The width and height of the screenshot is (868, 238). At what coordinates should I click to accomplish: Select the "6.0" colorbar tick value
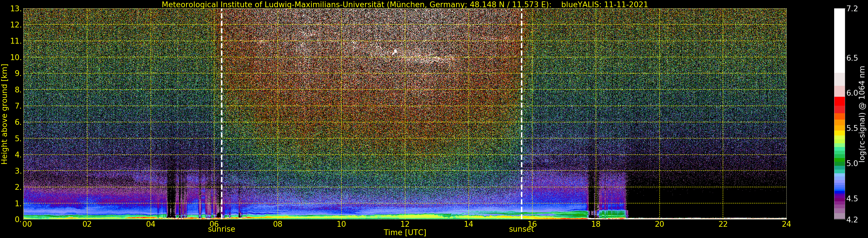[x=852, y=93]
